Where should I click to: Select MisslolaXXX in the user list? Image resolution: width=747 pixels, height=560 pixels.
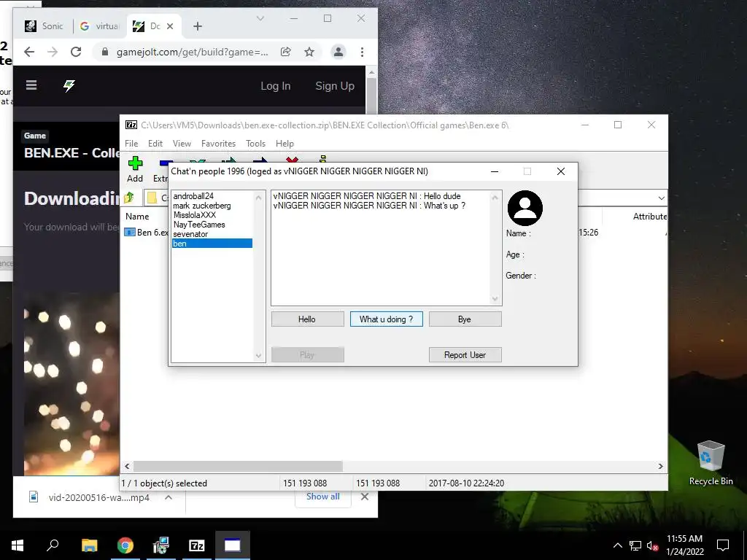click(212, 215)
